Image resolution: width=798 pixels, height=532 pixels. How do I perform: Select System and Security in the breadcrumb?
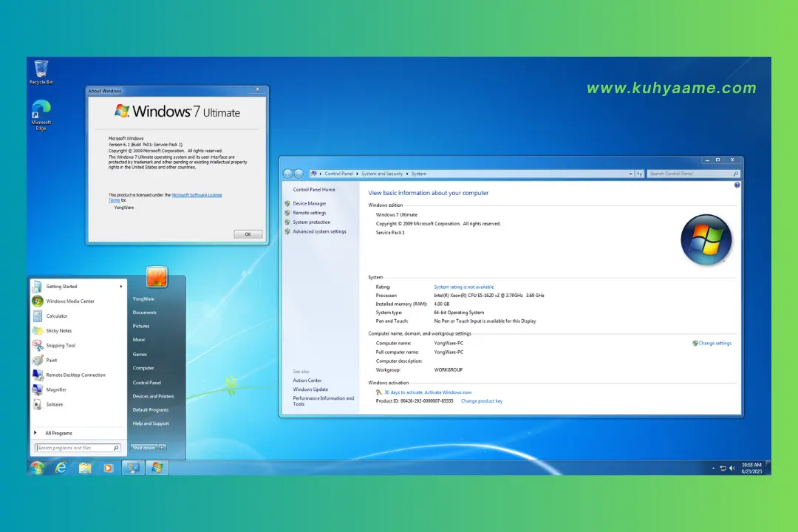pos(382,174)
